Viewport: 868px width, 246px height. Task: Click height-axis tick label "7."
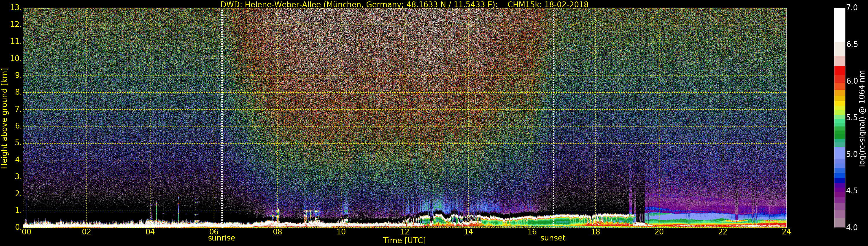tap(18, 109)
